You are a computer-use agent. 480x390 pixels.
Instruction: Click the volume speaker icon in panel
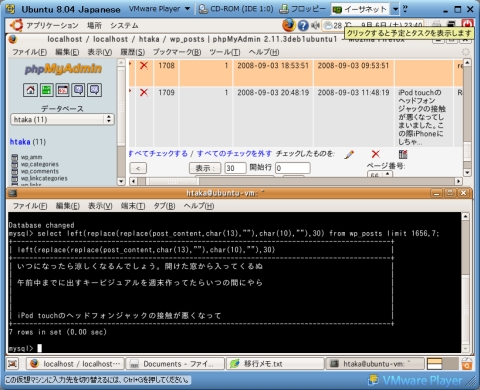pos(315,25)
